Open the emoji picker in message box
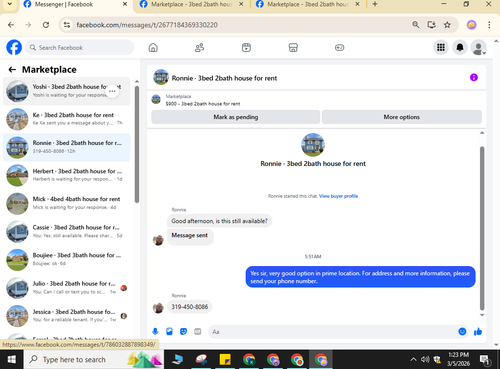 point(462,331)
